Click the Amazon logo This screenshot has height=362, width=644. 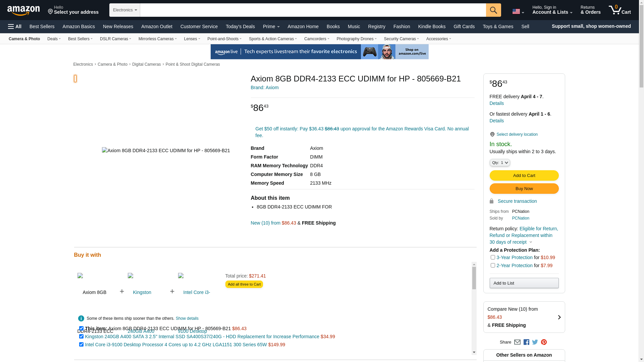click(x=23, y=10)
